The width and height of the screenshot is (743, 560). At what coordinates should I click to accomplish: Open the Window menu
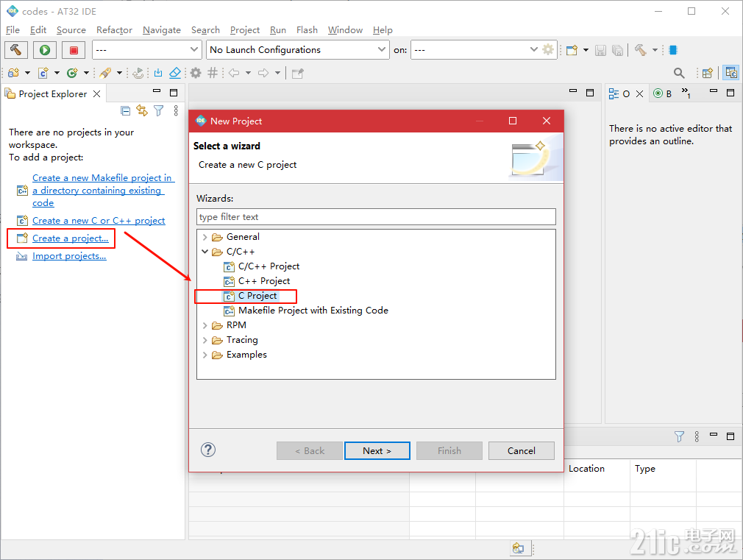(x=345, y=30)
